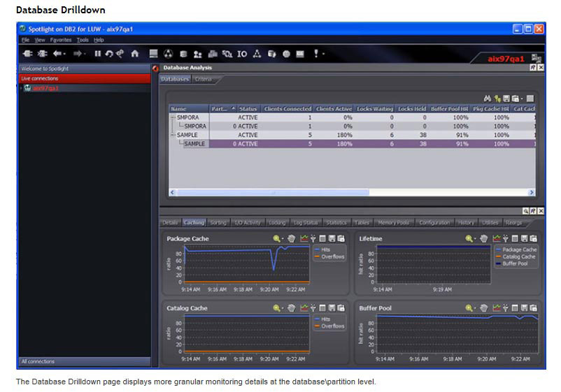
Task: Sort by Buffer Pool HR column header
Action: coord(449,108)
